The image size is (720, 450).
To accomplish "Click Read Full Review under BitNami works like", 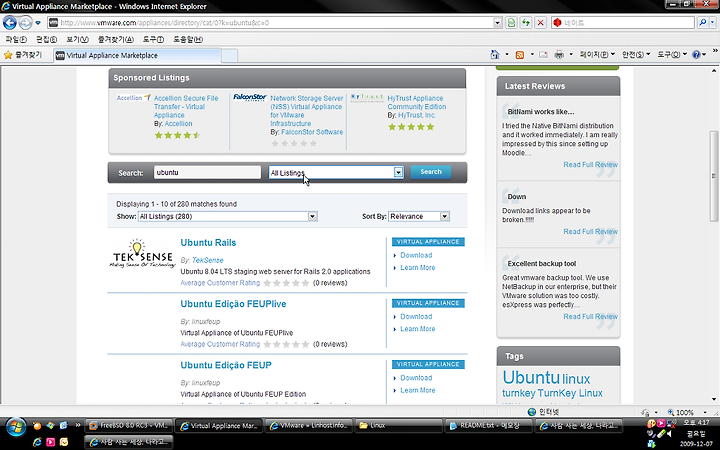I will click(x=590, y=165).
